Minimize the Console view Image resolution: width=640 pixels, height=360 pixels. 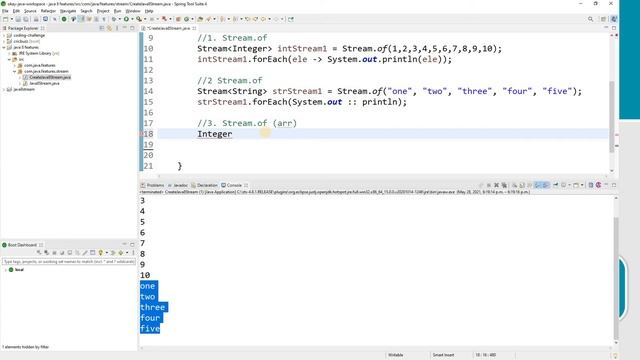(x=606, y=185)
